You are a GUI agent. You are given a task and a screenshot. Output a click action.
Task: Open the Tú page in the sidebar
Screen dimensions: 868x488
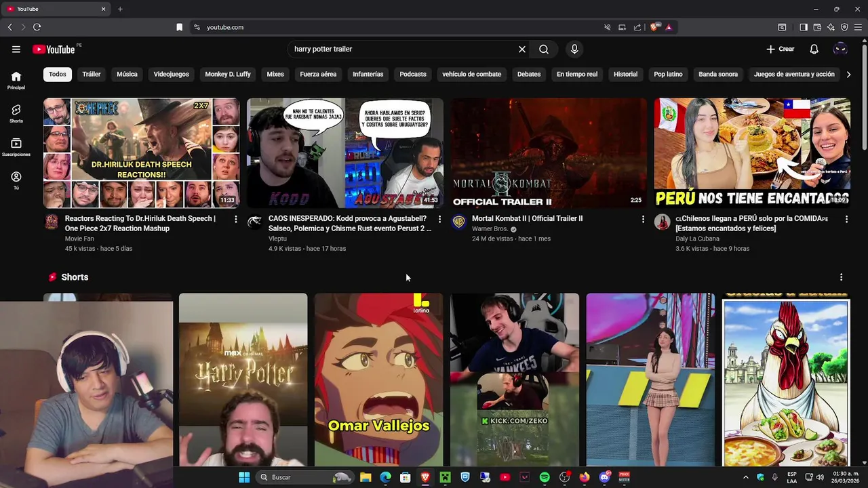[x=16, y=180]
